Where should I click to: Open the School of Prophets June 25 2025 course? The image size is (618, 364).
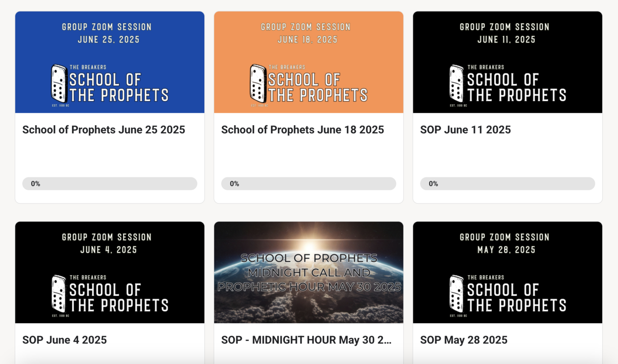(103, 129)
